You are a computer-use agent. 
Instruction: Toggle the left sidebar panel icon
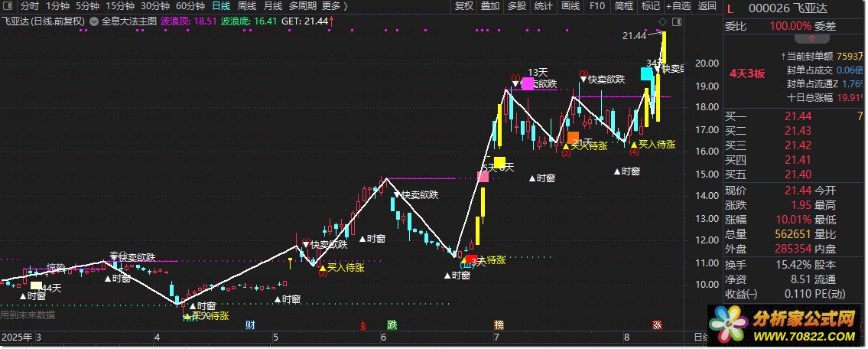click(8, 6)
